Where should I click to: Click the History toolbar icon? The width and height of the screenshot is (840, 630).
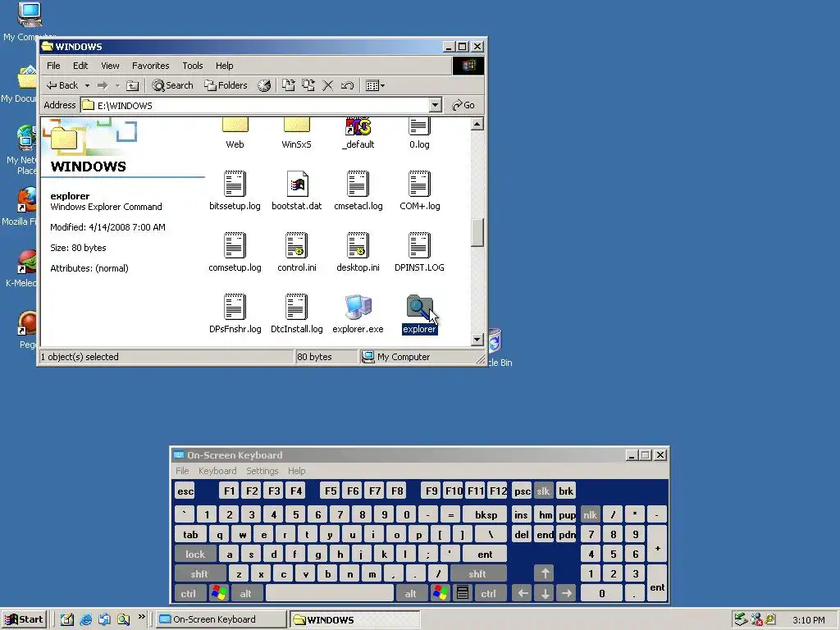point(264,85)
